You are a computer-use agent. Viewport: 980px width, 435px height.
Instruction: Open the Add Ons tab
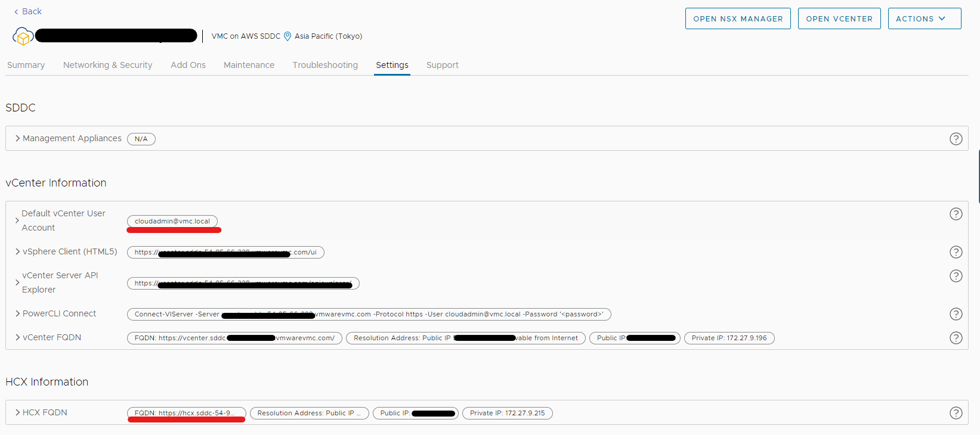(x=188, y=65)
